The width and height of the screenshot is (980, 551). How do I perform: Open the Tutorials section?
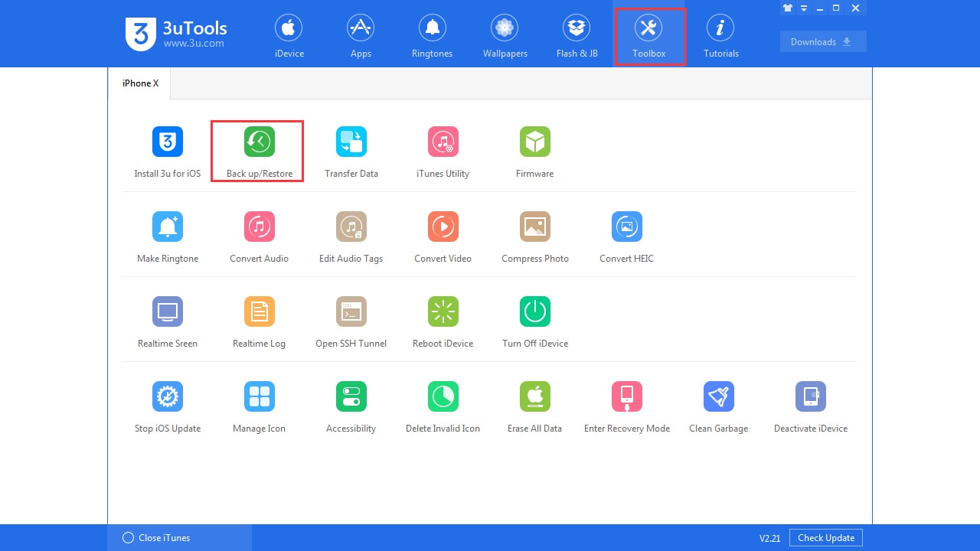[721, 36]
